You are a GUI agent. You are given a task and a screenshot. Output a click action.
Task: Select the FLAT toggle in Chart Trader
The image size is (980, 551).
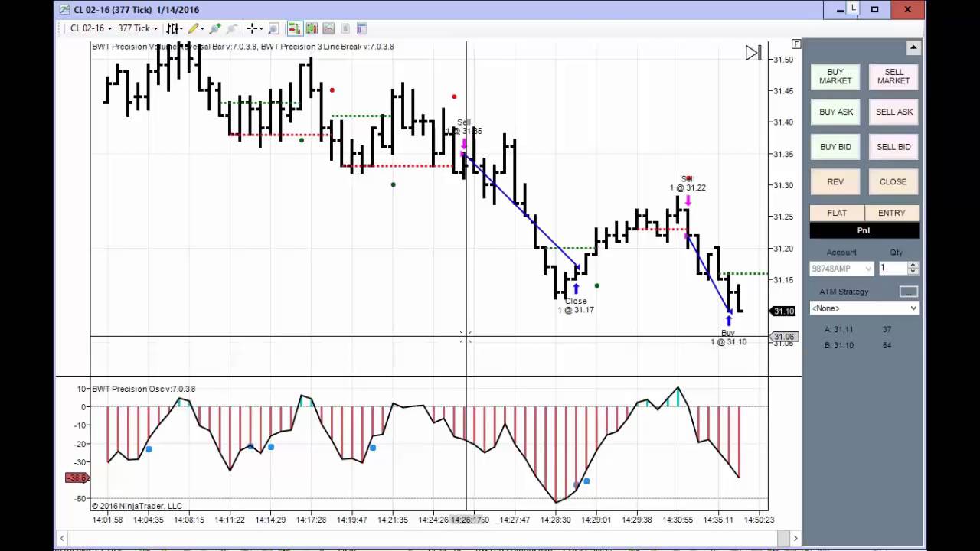[837, 213]
